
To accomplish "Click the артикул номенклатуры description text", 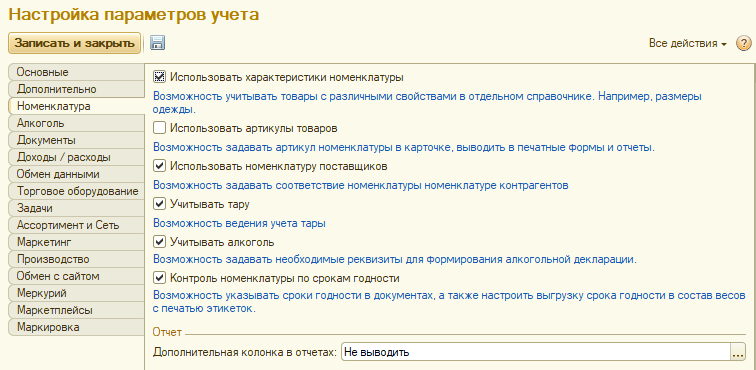I will tap(404, 147).
